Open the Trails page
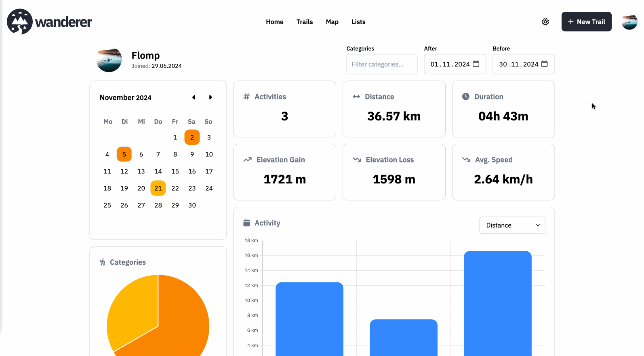Viewport: 644px width, 356px height. [304, 22]
